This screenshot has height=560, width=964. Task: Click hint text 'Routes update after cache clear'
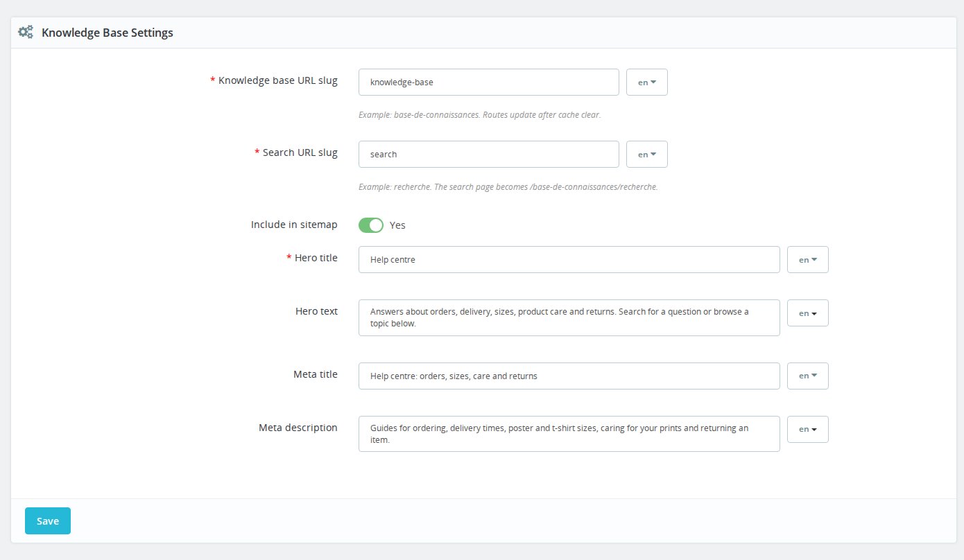coord(542,115)
